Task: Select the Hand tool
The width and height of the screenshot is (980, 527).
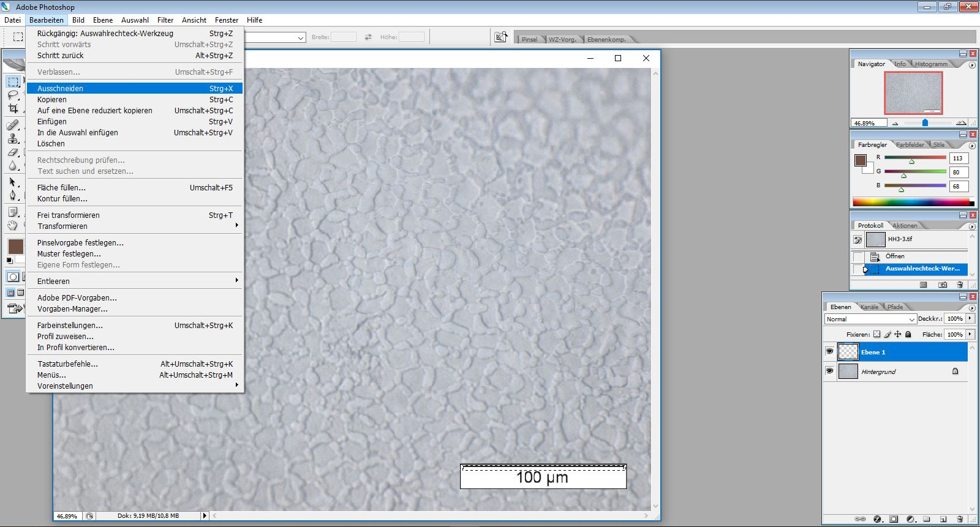Action: tap(13, 225)
